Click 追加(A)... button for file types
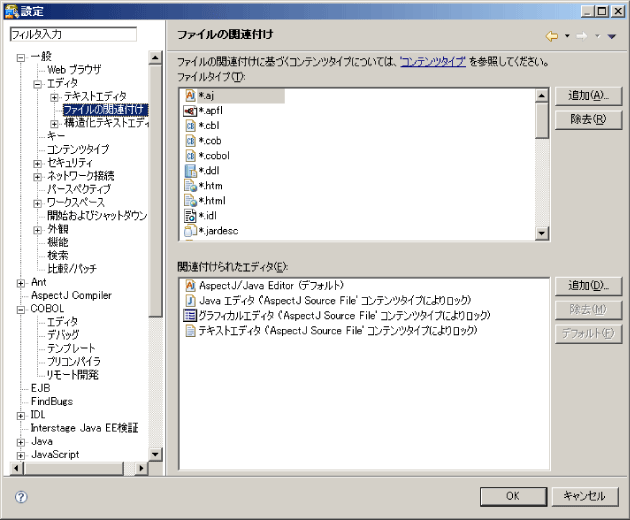 [588, 96]
